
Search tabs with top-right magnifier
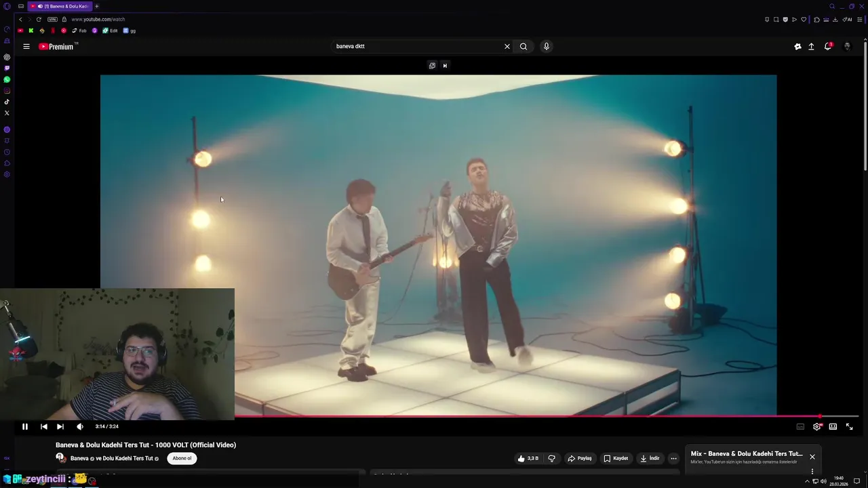coord(832,6)
